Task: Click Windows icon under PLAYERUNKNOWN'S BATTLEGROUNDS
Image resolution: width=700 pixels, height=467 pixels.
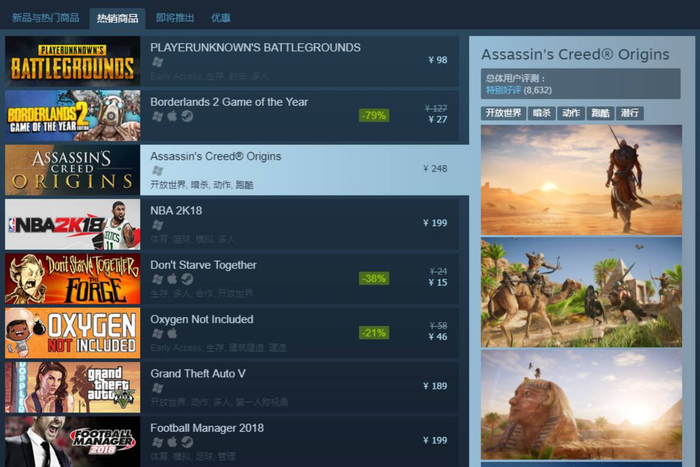Action: click(x=157, y=62)
